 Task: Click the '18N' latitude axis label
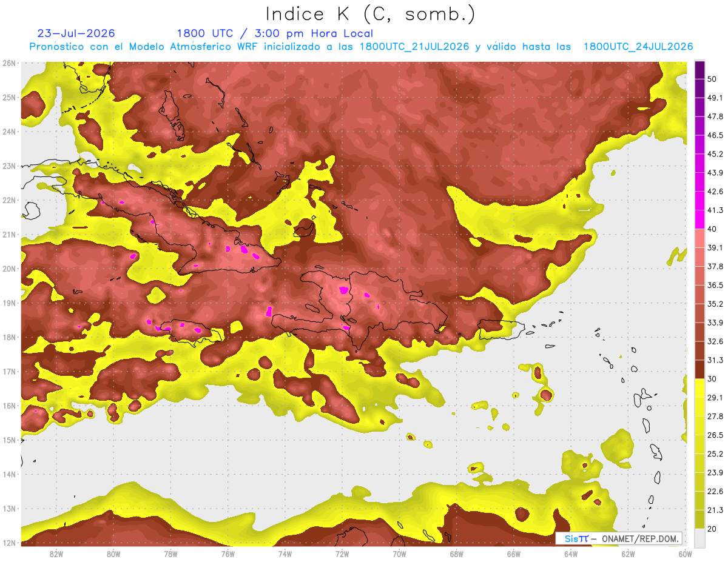click(x=9, y=337)
